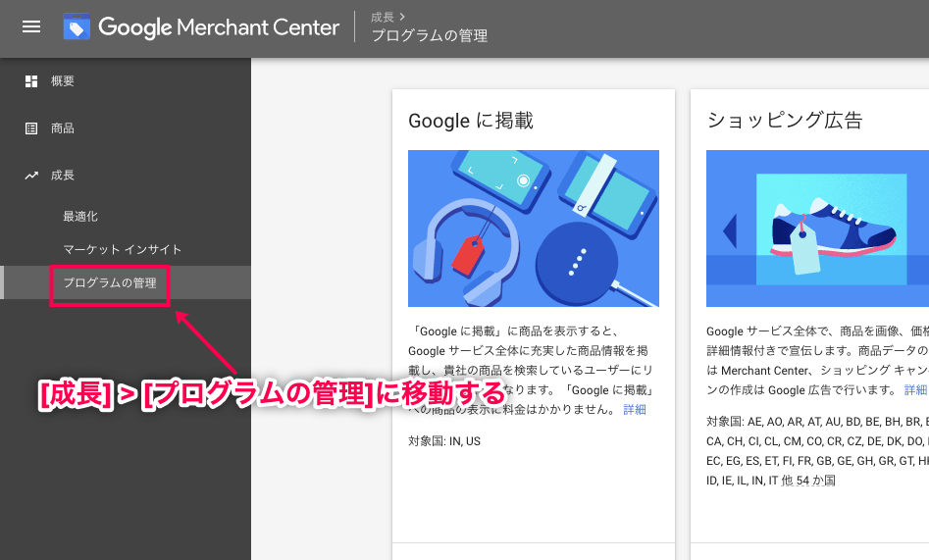This screenshot has height=560, width=929.
Task: Click the プログラムの管理 page title
Action: (x=430, y=36)
